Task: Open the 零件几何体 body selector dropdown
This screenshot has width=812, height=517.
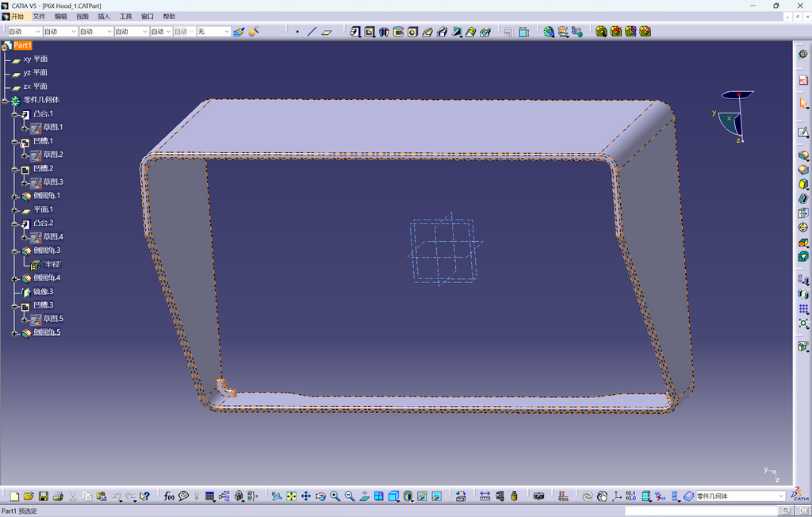Action: pyautogui.click(x=740, y=496)
